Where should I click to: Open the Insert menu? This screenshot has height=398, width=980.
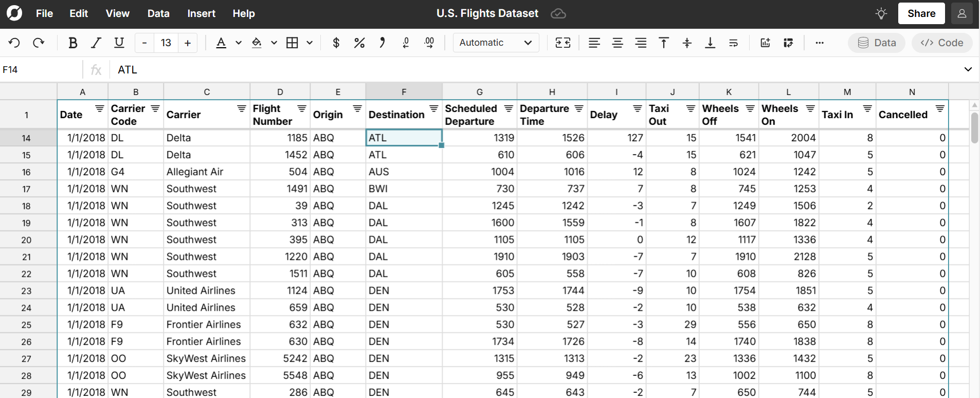click(x=201, y=13)
